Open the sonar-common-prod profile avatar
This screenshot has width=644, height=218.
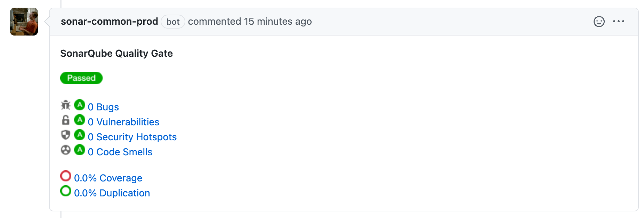[x=24, y=22]
